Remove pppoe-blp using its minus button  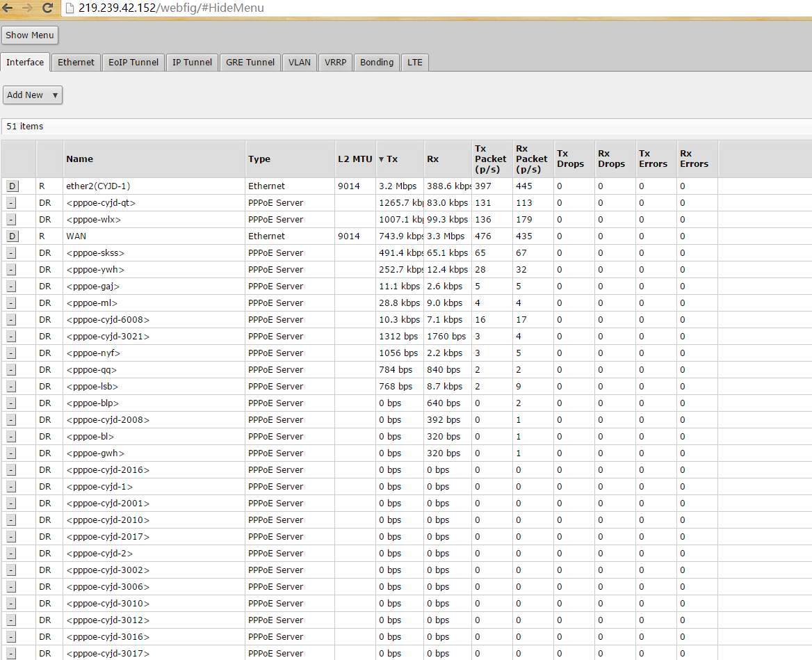(x=11, y=403)
